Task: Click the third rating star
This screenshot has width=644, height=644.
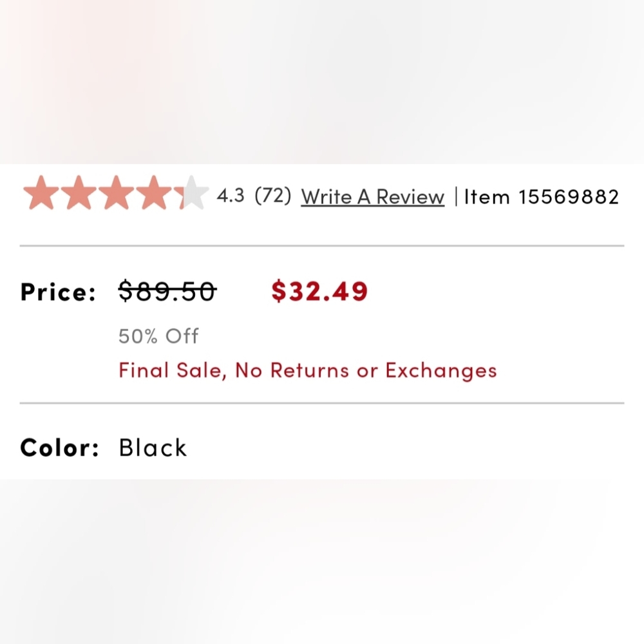Action: coord(116,192)
